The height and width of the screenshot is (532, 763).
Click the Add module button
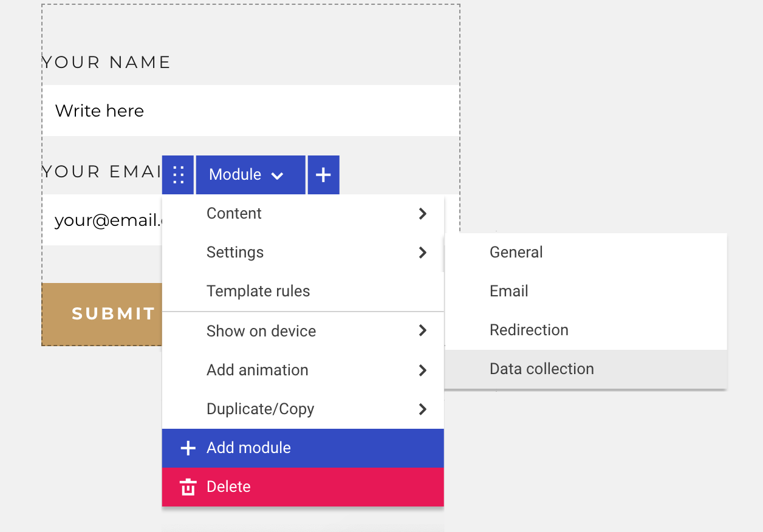(x=303, y=448)
